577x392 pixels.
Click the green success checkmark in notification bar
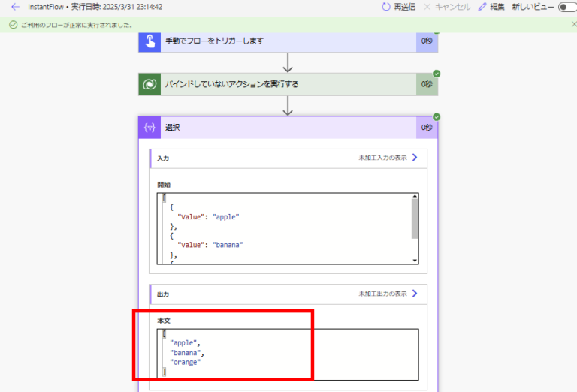[x=13, y=24]
